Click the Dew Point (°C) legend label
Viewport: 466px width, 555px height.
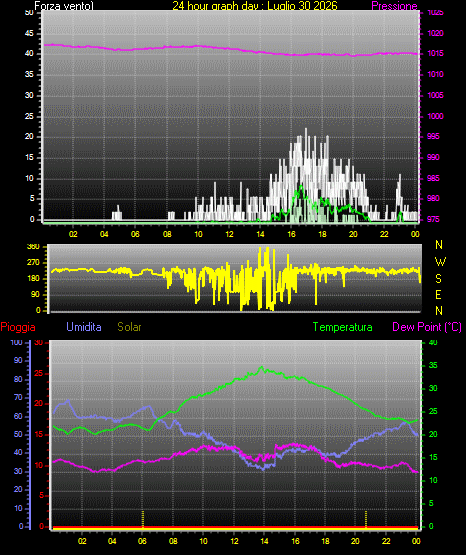pos(427,327)
